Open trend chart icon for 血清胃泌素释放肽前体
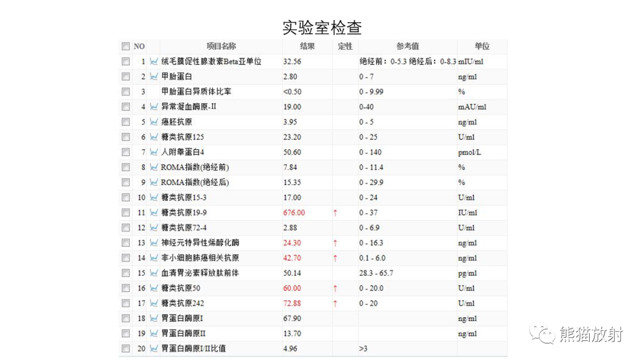The height and width of the screenshot is (363, 644). click(x=154, y=273)
